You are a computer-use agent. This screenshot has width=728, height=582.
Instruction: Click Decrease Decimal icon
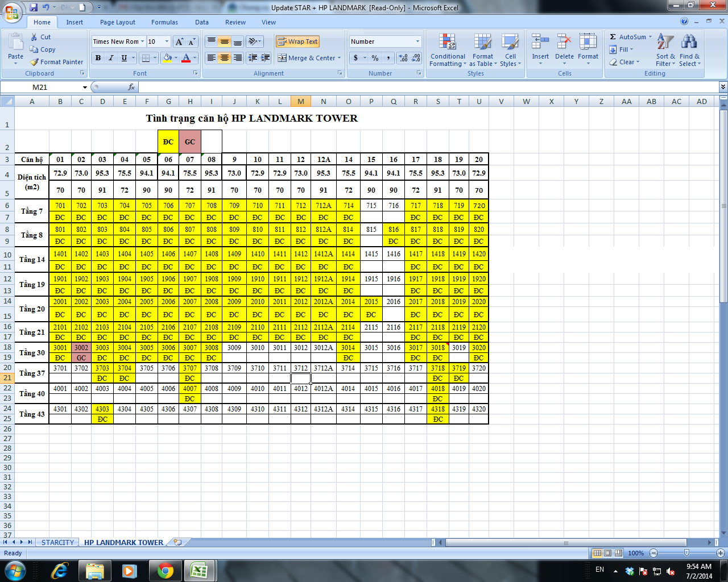point(416,58)
